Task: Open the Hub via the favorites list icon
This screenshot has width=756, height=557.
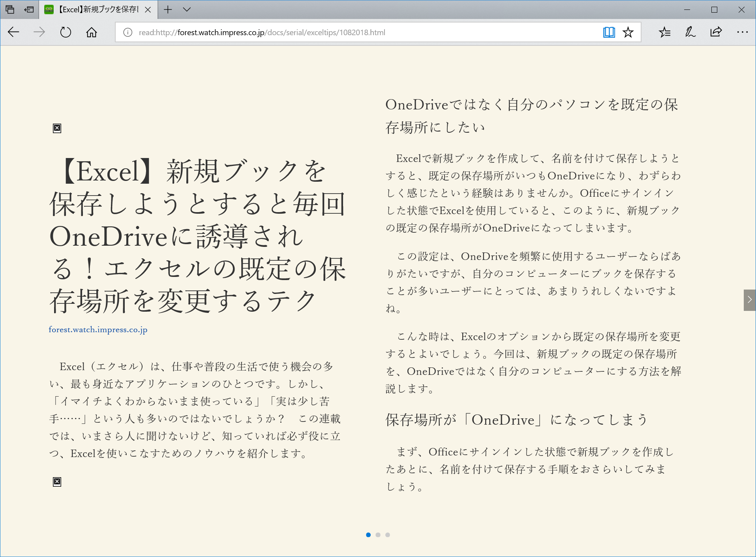Action: (665, 32)
